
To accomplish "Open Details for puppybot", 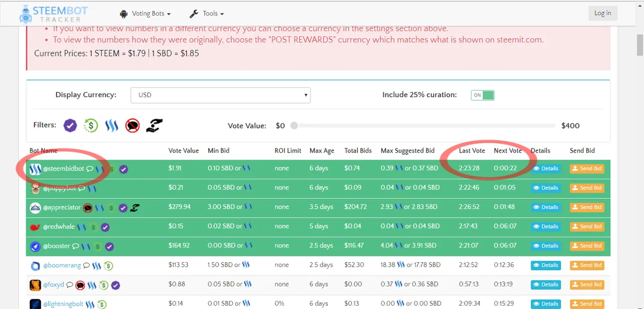I will [546, 188].
